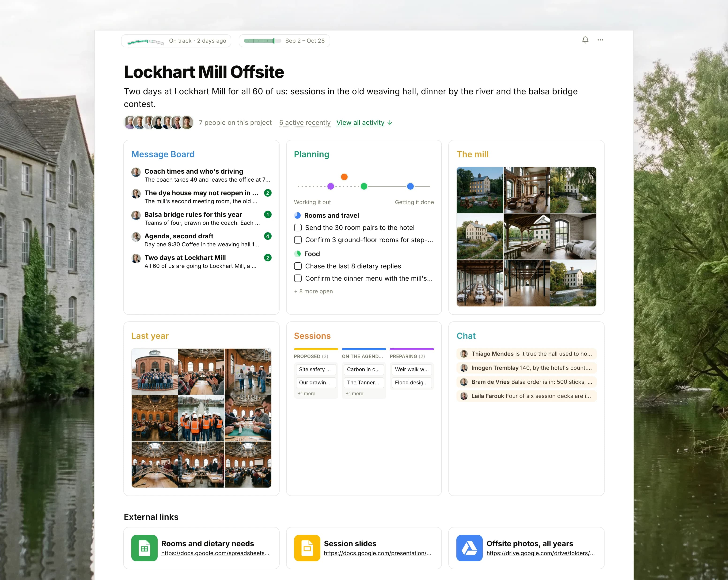Open Google Drive icon for Offsite photos
The image size is (728, 580).
point(469,548)
